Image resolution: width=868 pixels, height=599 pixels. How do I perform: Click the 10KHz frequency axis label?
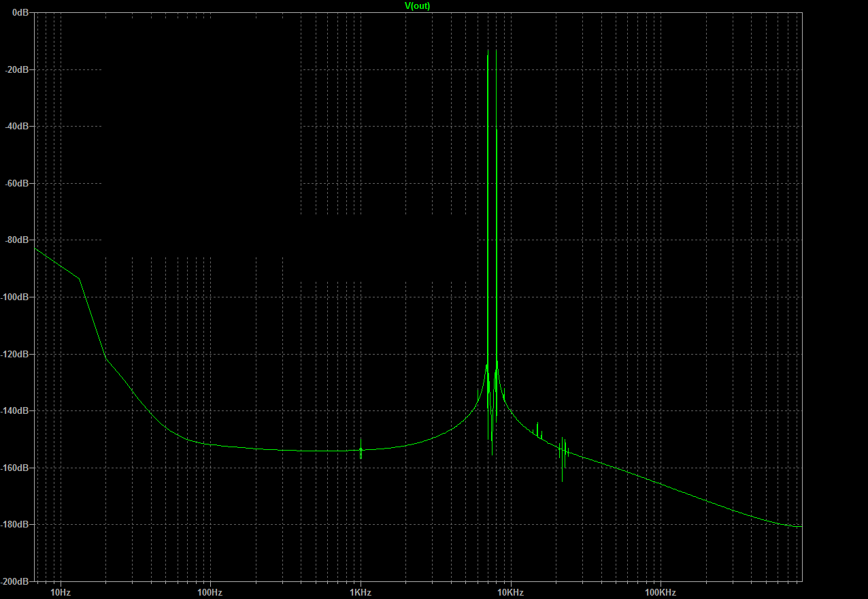[510, 592]
